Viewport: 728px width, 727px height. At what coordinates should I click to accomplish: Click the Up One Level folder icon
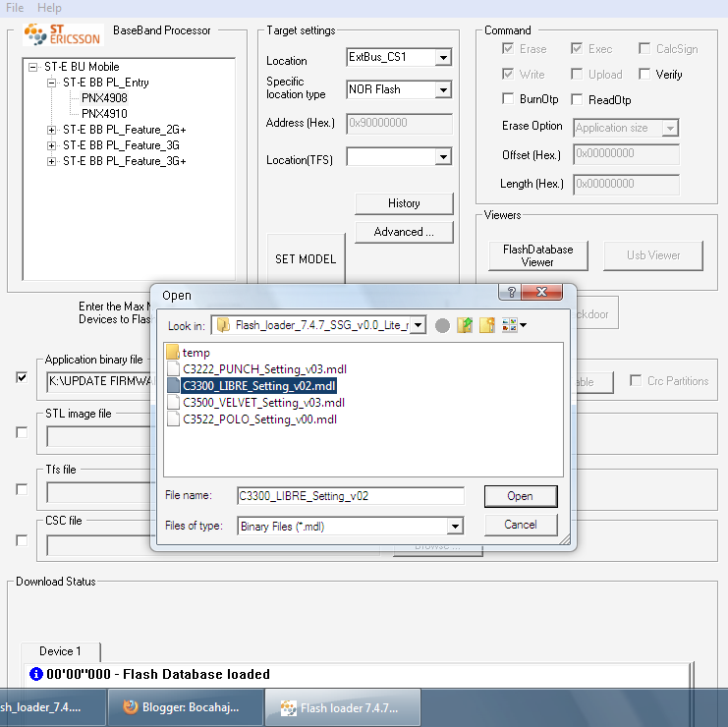click(465, 325)
